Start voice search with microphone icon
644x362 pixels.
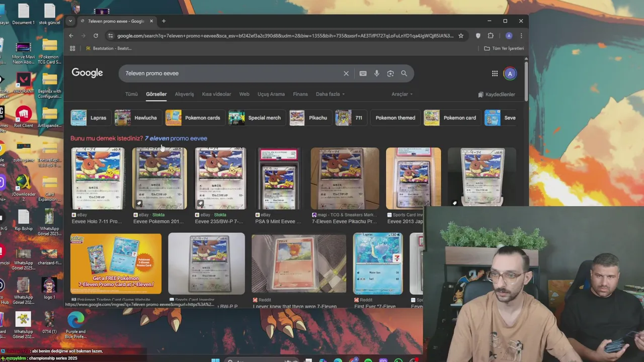377,73
